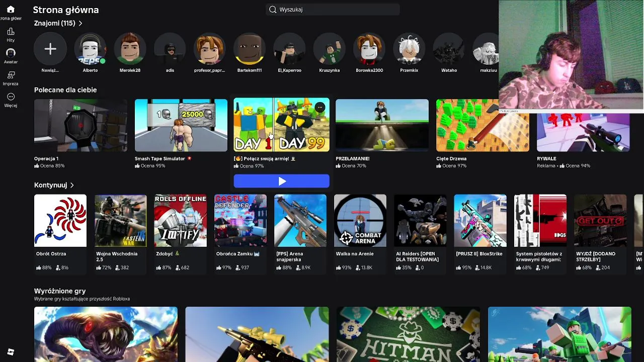Image resolution: width=644 pixels, height=362 pixels.
Task: Open Merolek28's friend avatar
Action: (x=130, y=49)
